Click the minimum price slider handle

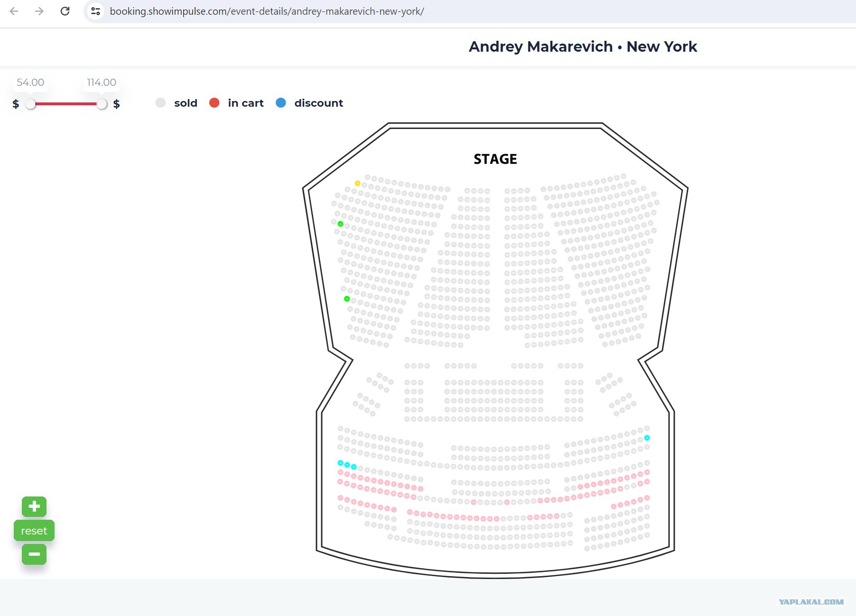click(30, 104)
